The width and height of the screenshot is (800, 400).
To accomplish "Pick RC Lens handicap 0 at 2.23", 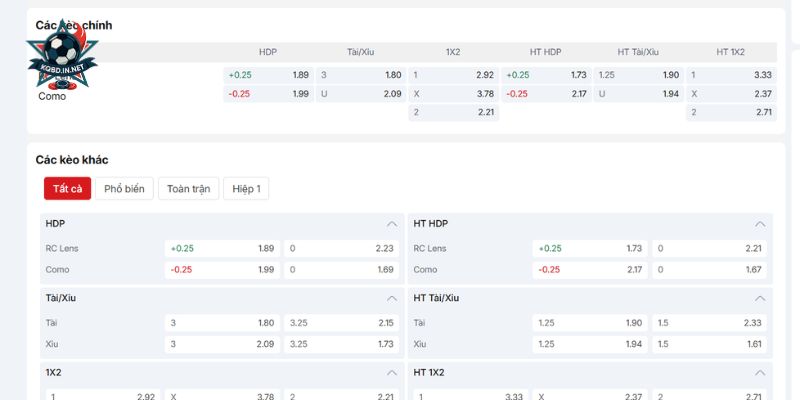I will (x=341, y=249).
